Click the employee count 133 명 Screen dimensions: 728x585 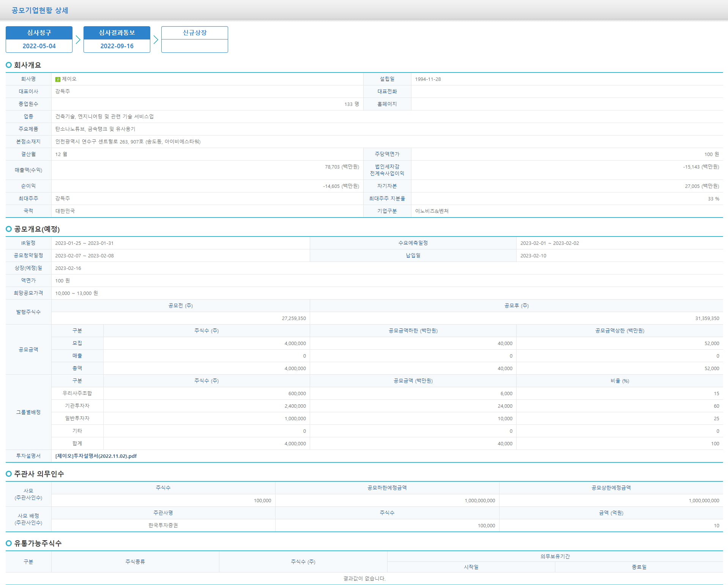click(352, 104)
